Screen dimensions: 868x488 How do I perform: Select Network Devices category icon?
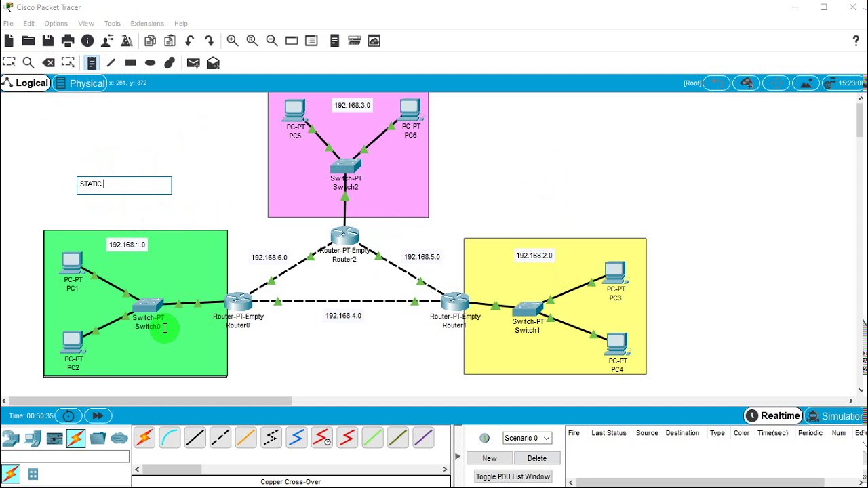(11, 439)
